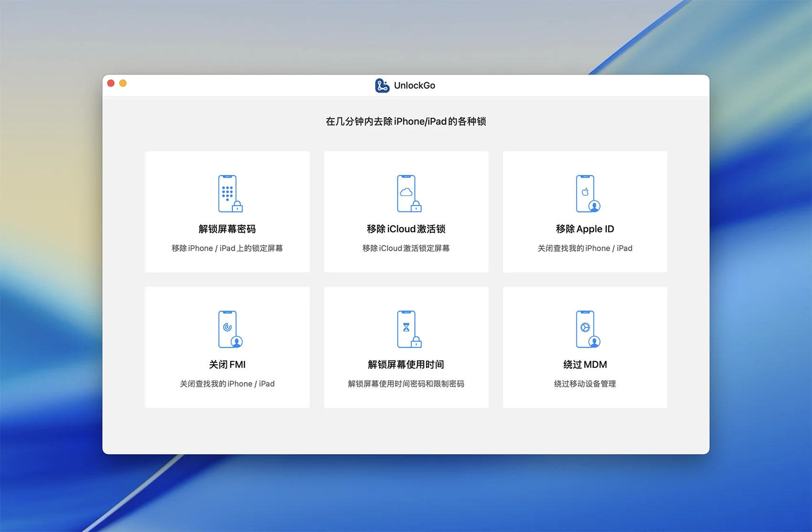The height and width of the screenshot is (532, 812).
Task: Click the gear phone icon for MDM bypass
Action: coord(587,330)
